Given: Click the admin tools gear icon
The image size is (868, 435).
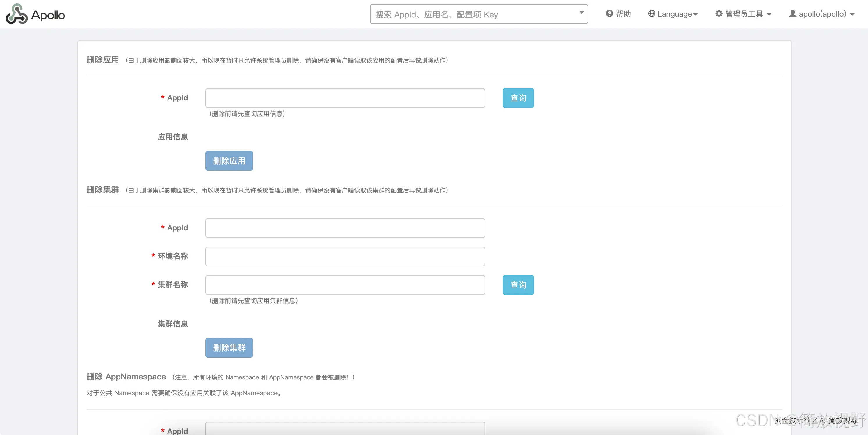Looking at the screenshot, I should point(719,14).
